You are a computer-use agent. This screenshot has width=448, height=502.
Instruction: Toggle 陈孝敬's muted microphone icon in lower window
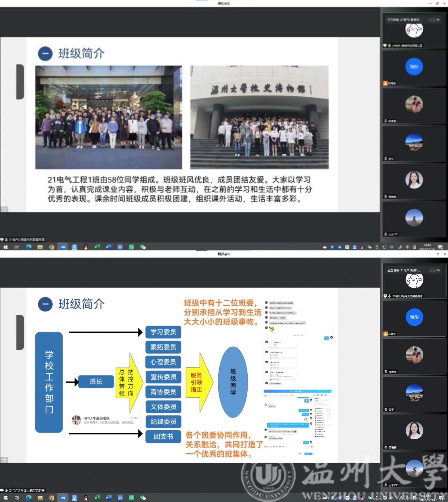coord(386,372)
